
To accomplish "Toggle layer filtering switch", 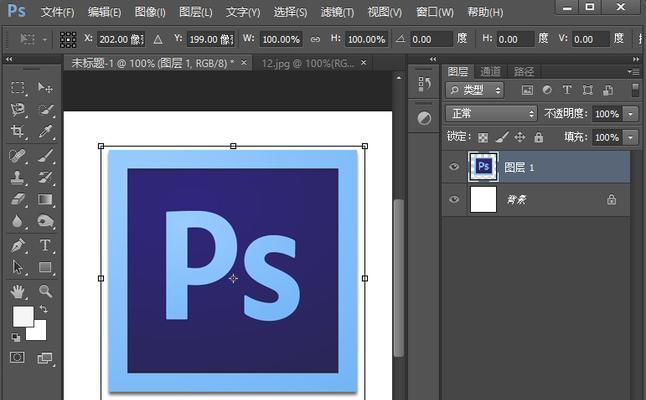I will (635, 90).
